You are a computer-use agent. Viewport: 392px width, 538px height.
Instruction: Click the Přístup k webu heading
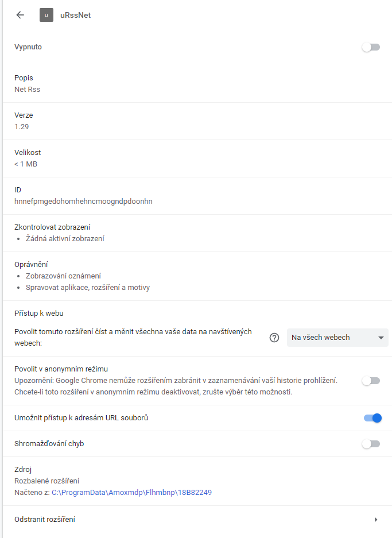pyautogui.click(x=38, y=313)
